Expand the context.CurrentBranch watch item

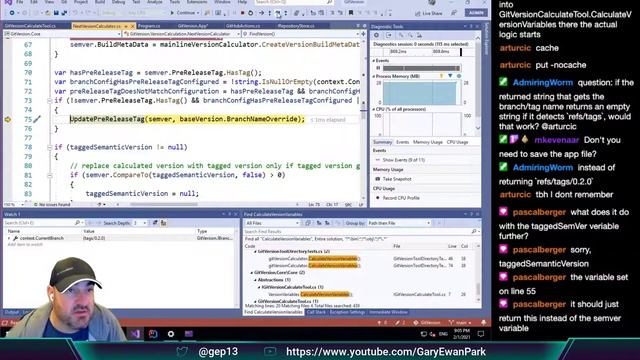[x=9, y=238]
